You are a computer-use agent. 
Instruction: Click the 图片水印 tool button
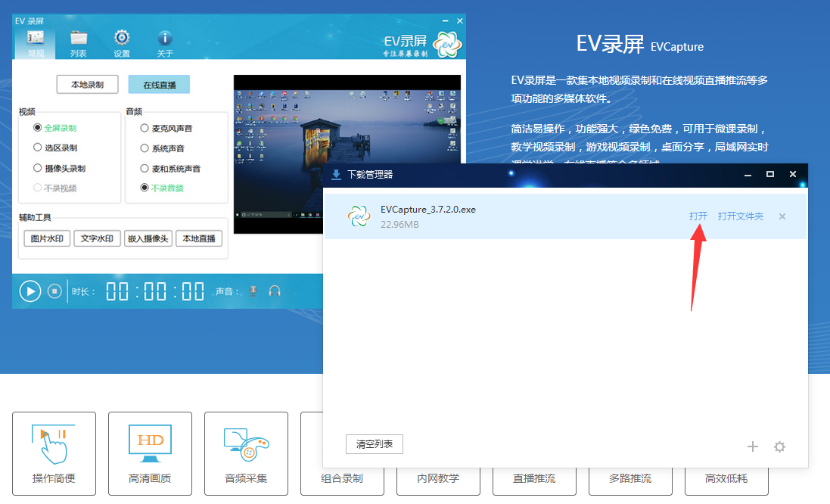[x=47, y=239]
